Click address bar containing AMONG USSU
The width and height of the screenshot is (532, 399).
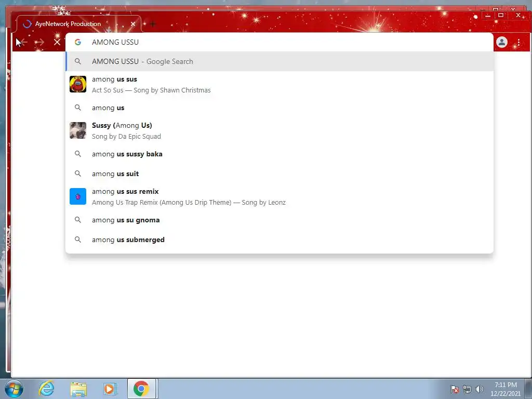pos(279,42)
